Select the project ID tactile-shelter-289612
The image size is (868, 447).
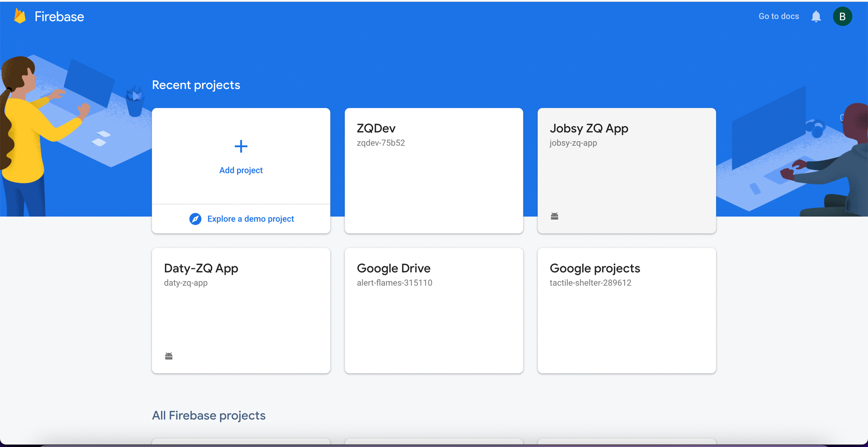[x=590, y=283]
